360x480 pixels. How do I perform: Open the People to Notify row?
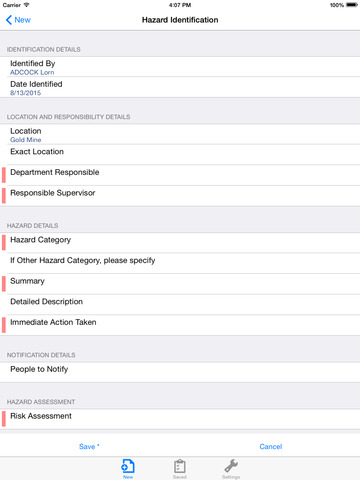point(180,373)
